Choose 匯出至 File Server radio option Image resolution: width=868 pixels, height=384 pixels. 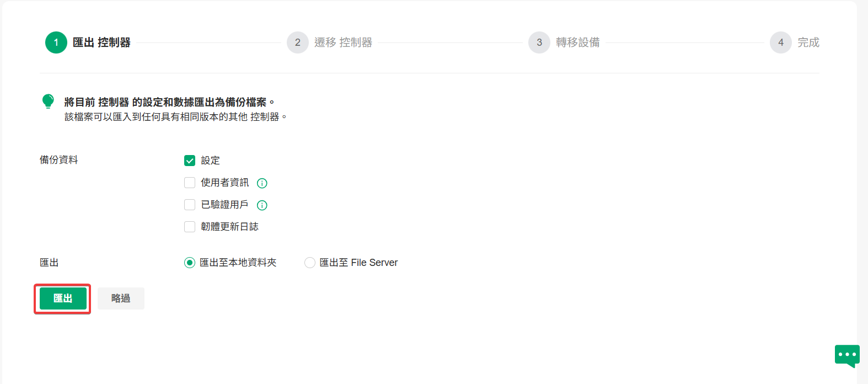[x=310, y=263]
